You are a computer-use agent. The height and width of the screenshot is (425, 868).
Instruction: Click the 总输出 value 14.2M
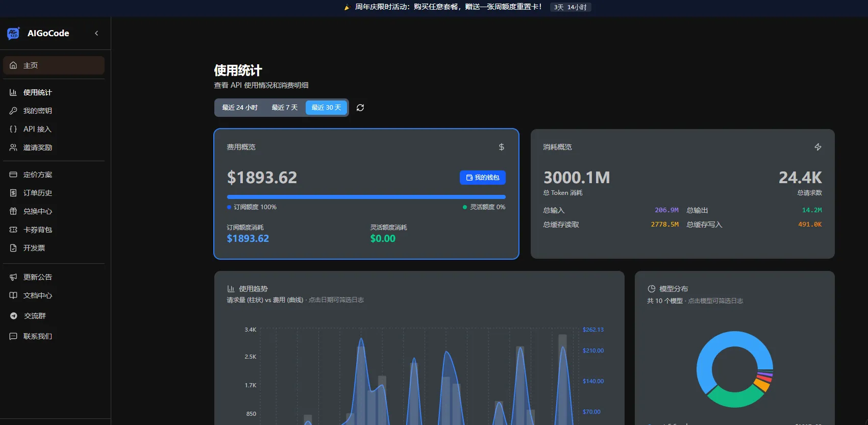click(x=812, y=210)
